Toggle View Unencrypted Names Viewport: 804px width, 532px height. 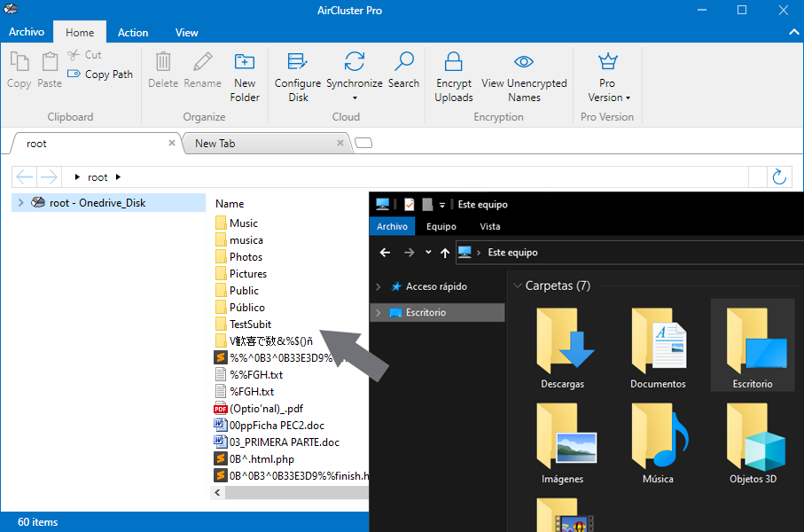tap(524, 77)
